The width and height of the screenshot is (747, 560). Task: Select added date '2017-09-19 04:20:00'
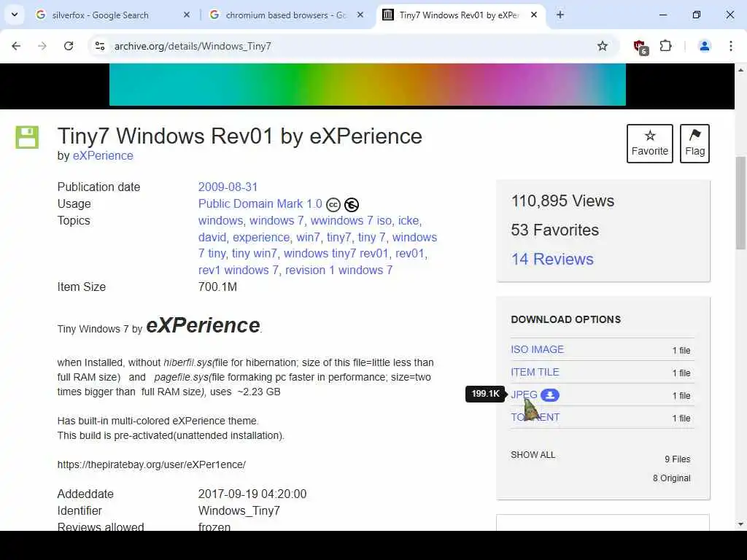tap(252, 494)
